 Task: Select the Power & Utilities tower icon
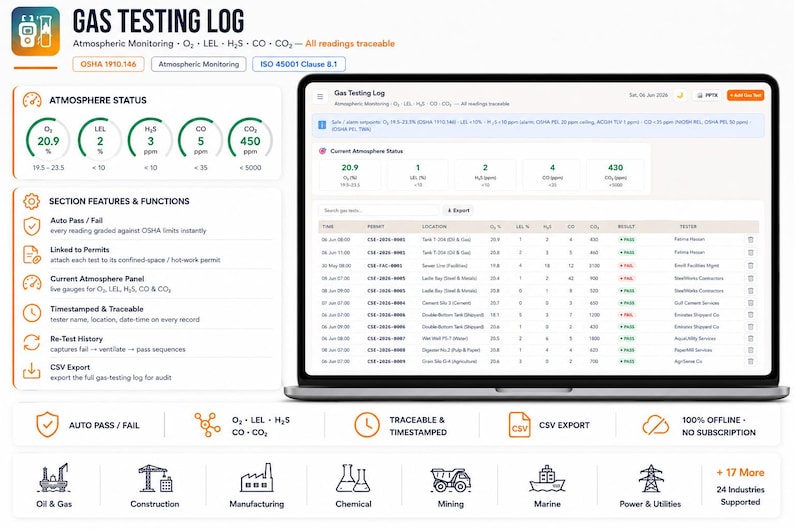click(650, 478)
